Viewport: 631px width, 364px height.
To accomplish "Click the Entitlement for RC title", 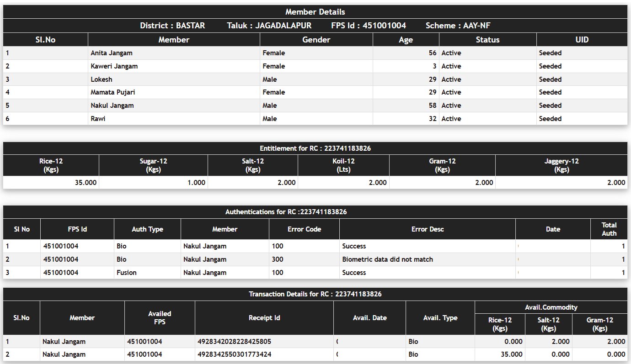I will coord(315,148).
